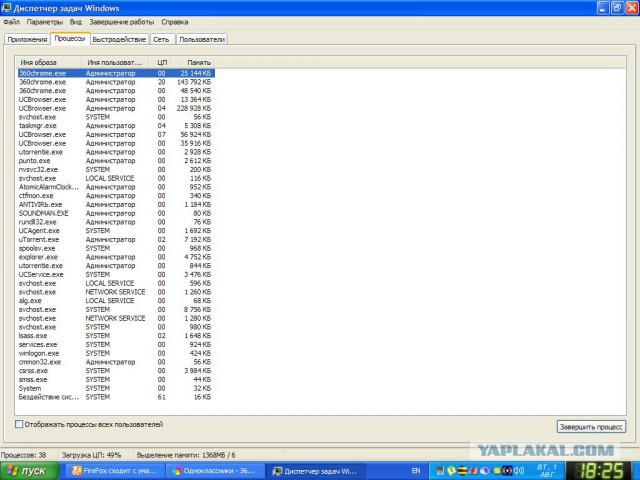The height and width of the screenshot is (480, 640).
Task: Select UCBrowser.exe row using 56 924 КБ
Action: pyautogui.click(x=116, y=134)
